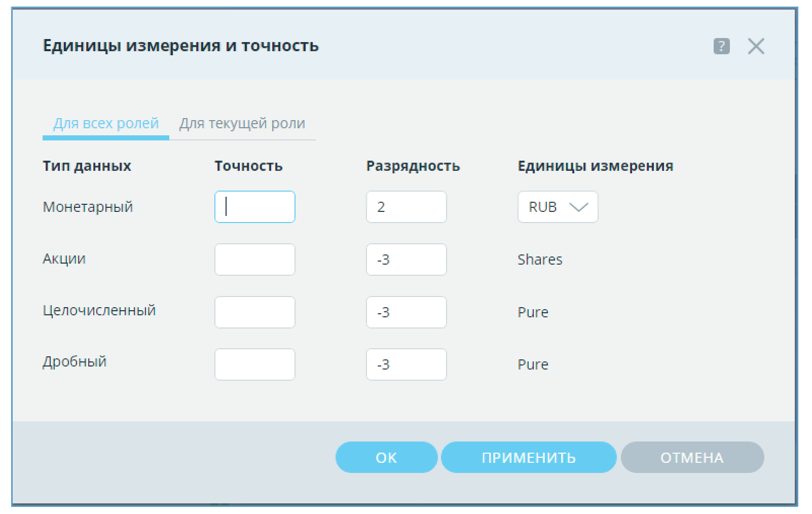The height and width of the screenshot is (514, 812).
Task: Click the Акции Точность input field
Action: coord(255,260)
